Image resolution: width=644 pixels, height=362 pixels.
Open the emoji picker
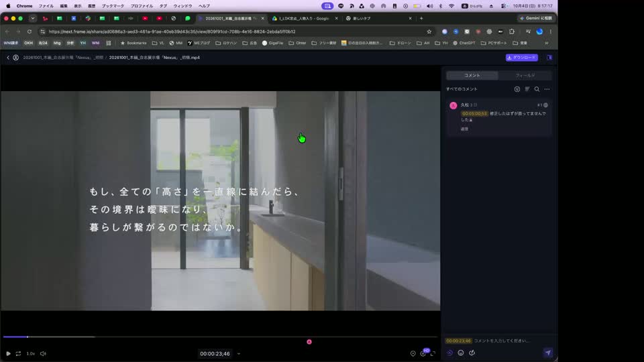(x=461, y=353)
